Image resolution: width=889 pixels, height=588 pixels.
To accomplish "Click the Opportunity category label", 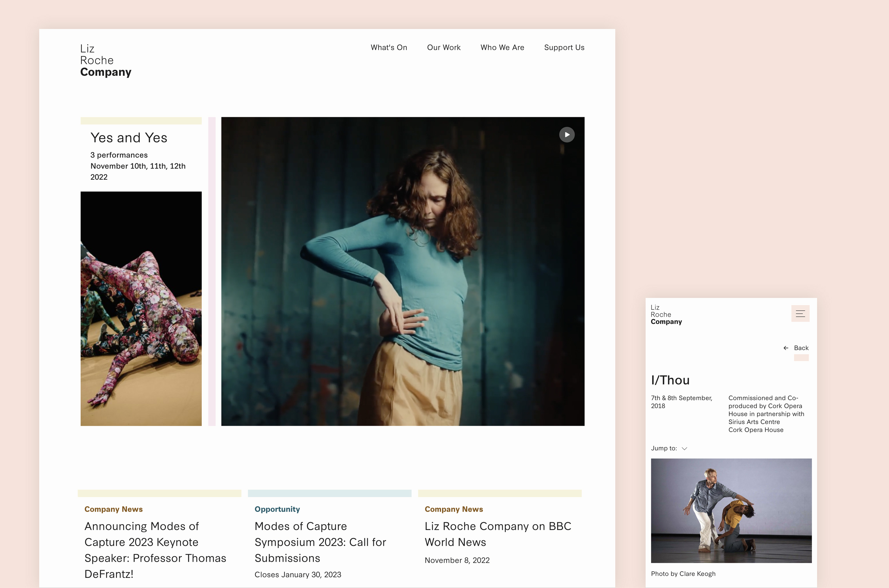I will point(277,509).
